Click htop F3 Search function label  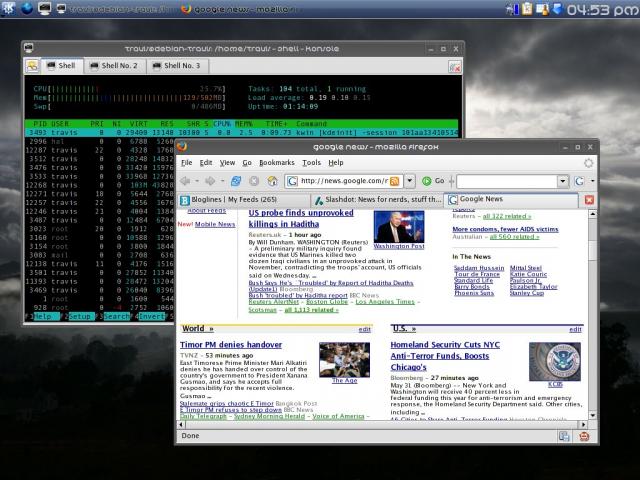[116, 316]
